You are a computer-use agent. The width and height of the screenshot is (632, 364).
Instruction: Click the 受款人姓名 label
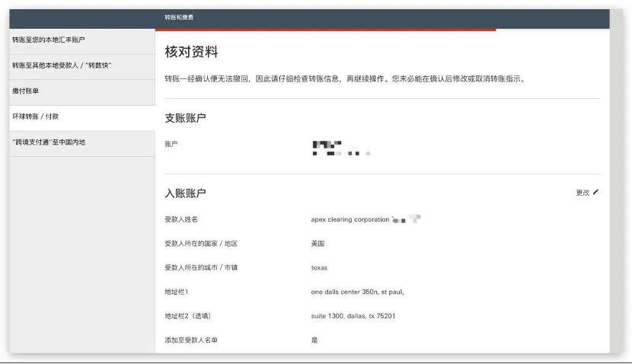pos(181,219)
